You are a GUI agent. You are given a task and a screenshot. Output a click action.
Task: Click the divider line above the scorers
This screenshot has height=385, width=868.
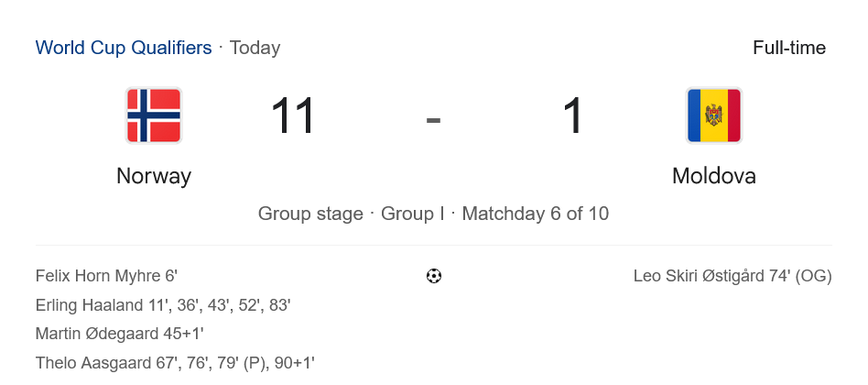tap(434, 245)
